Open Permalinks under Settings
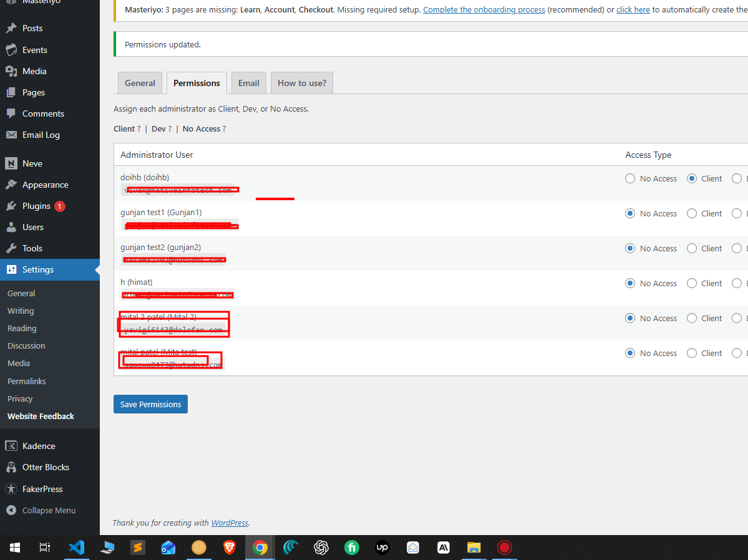Image resolution: width=748 pixels, height=560 pixels. click(26, 380)
